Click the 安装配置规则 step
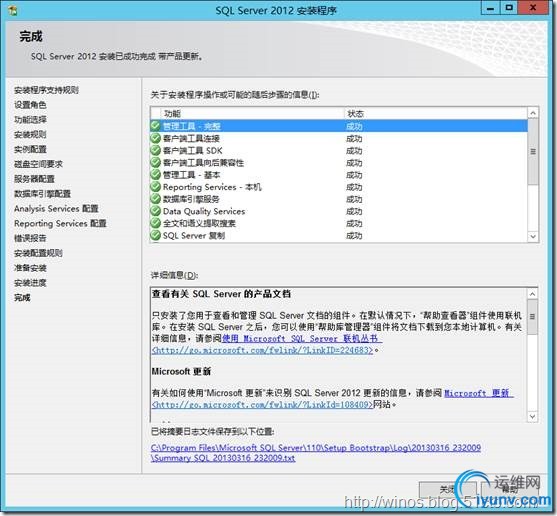Image resolution: width=557 pixels, height=516 pixels. click(x=38, y=253)
